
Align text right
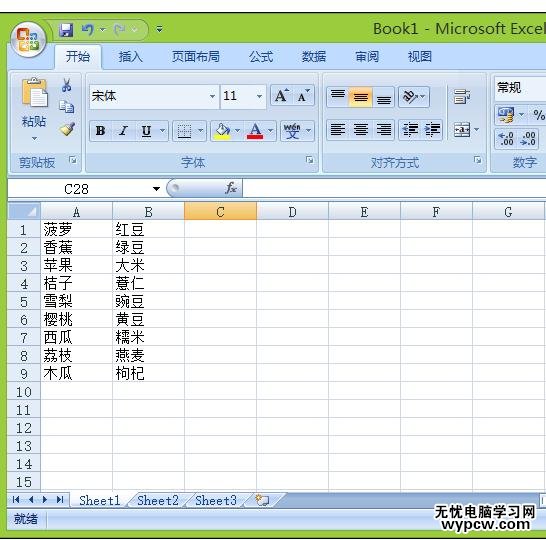pos(383,130)
